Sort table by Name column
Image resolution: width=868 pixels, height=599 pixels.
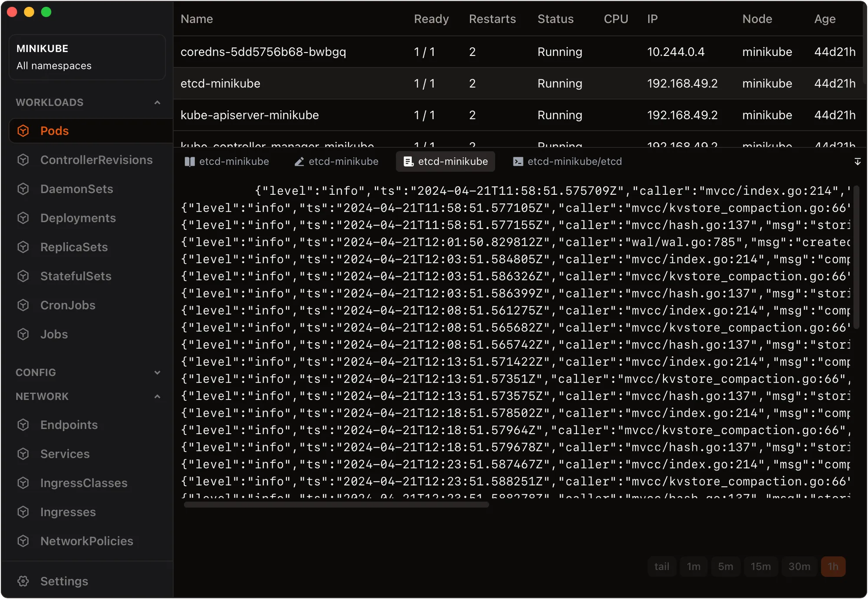(x=197, y=19)
